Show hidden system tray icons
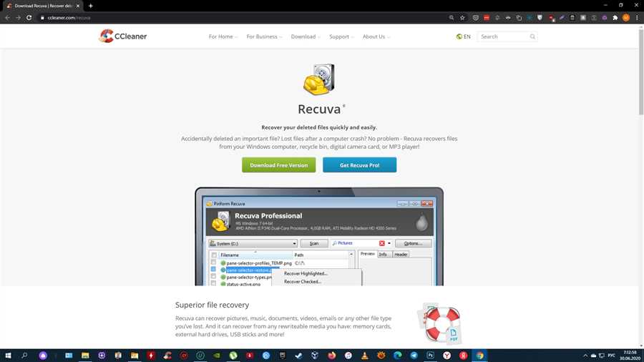The width and height of the screenshot is (644, 362). pos(585,356)
